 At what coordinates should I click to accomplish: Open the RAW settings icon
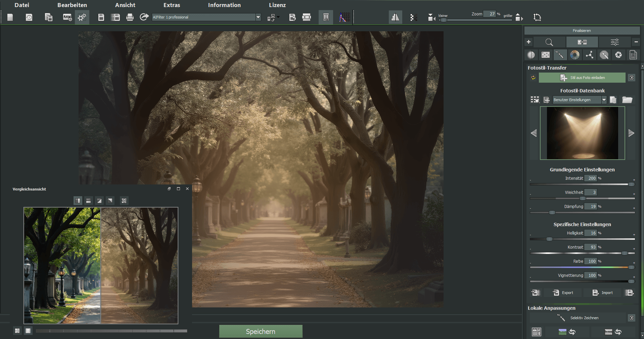67,17
